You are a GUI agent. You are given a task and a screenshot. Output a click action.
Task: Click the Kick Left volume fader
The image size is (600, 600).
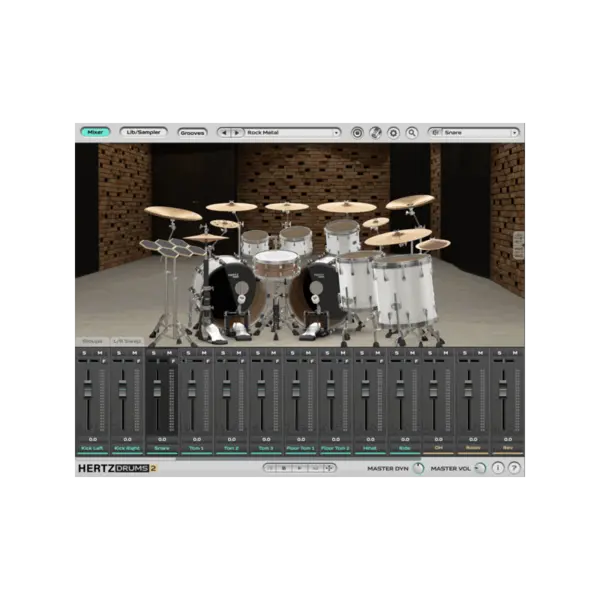click(x=88, y=390)
